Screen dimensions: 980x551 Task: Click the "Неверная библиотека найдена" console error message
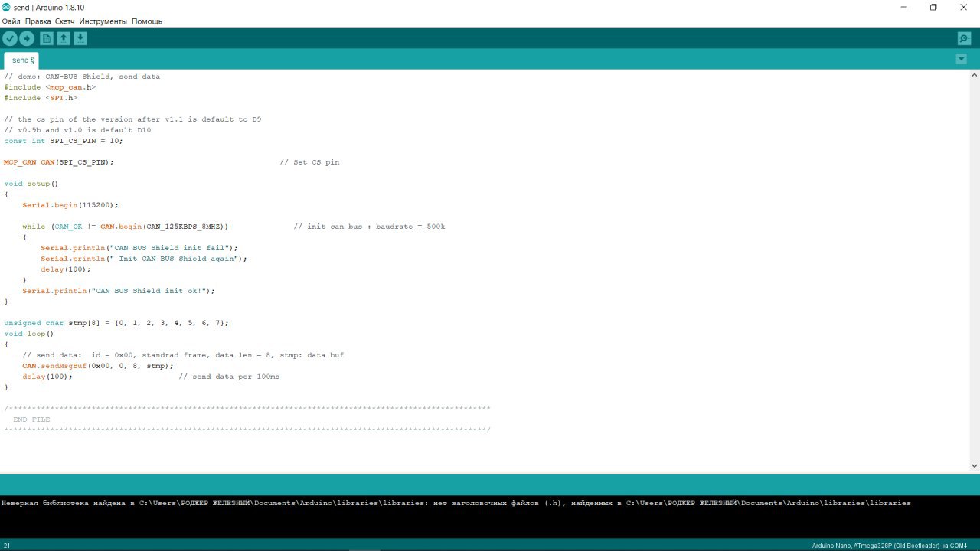click(456, 503)
